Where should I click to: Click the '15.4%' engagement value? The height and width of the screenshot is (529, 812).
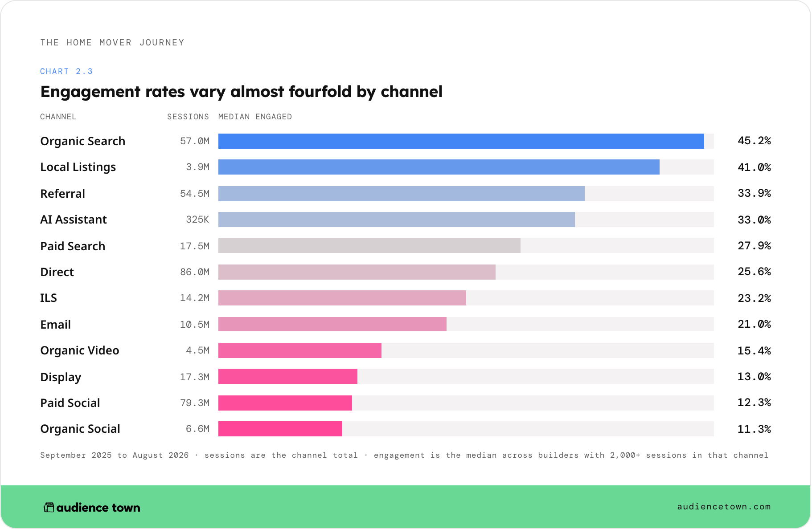click(x=754, y=351)
